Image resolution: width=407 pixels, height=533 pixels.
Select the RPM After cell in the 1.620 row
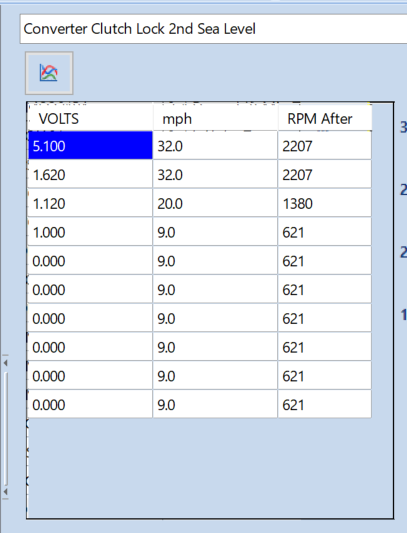point(325,174)
